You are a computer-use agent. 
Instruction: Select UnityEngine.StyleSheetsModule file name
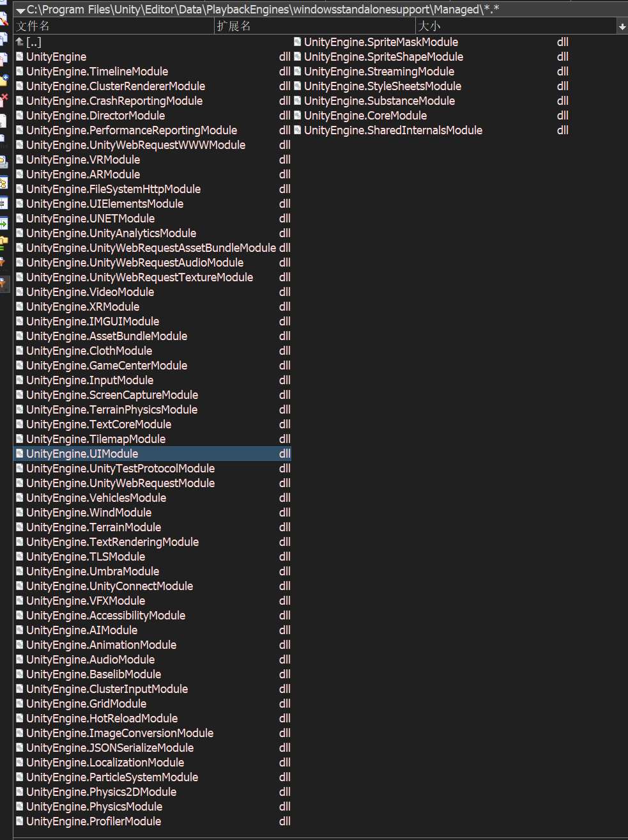coord(383,86)
